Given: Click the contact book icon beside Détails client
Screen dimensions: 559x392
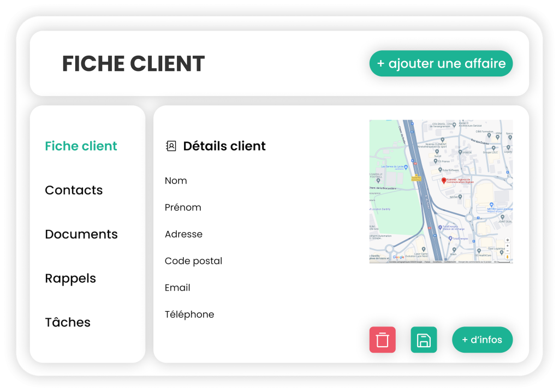Looking at the screenshot, I should (x=171, y=146).
